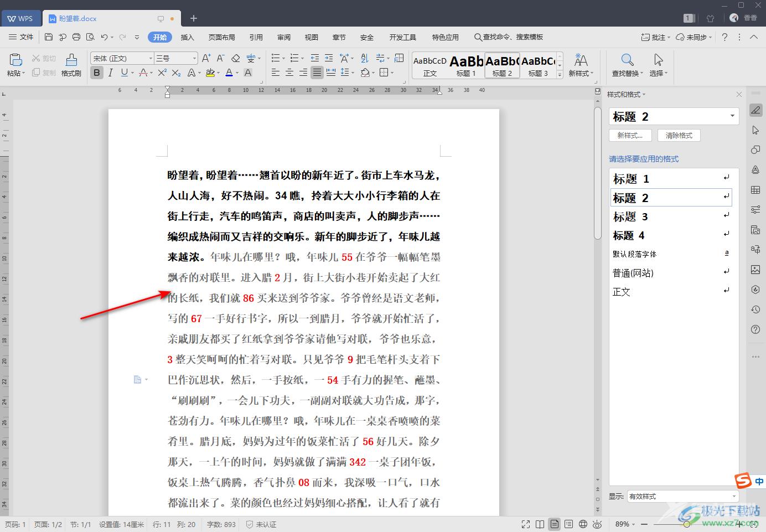Click the Increase Indent icon
The width and height of the screenshot is (766, 532).
point(329,58)
